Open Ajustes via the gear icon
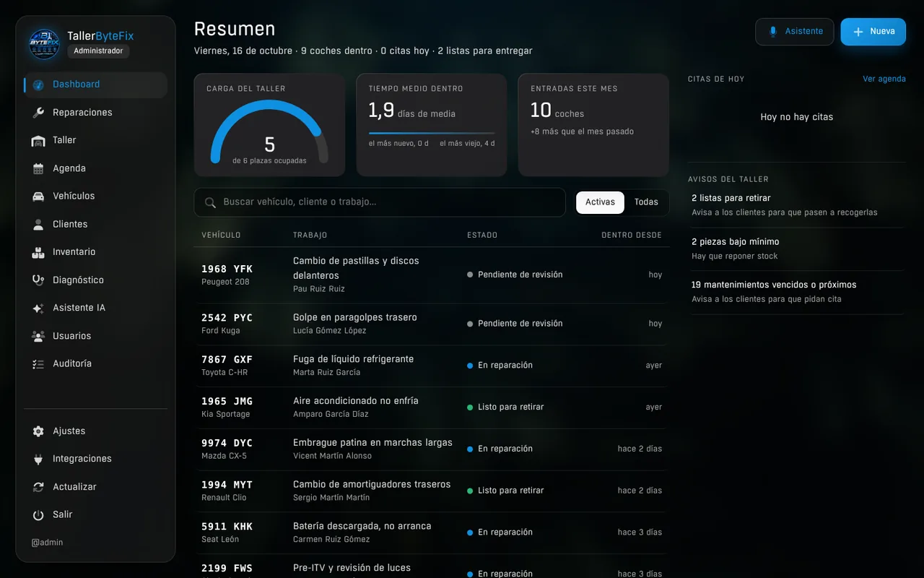Screen dimensions: 924x578 tap(38, 431)
